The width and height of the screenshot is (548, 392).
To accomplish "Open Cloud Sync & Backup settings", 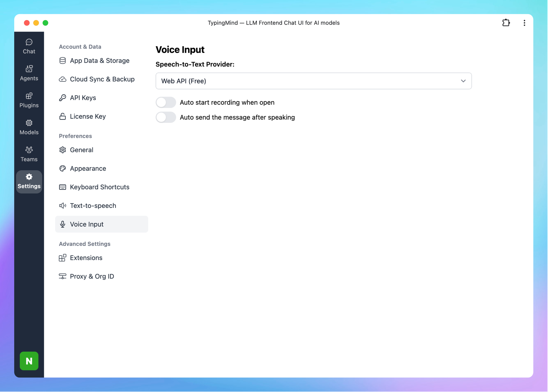I will pos(101,79).
